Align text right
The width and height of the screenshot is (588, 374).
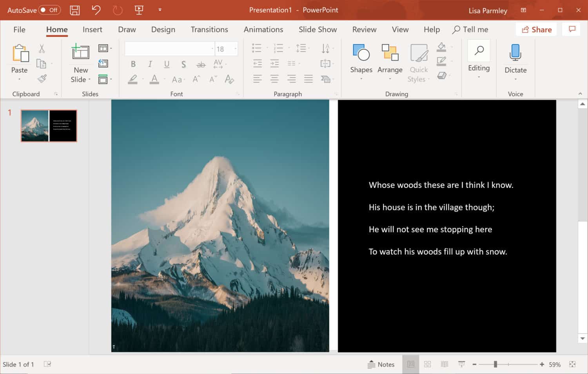click(x=291, y=79)
